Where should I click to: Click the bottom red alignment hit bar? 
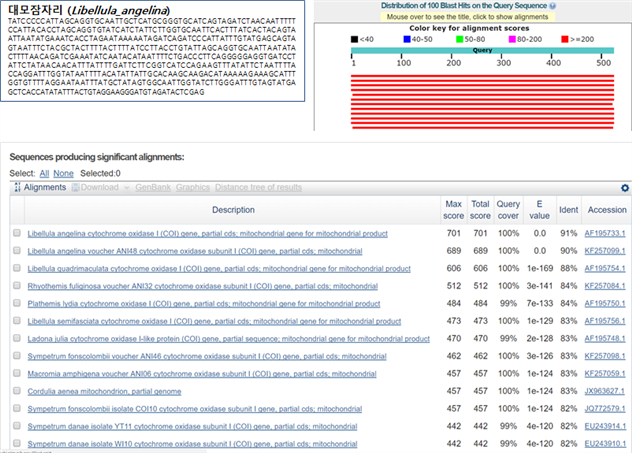pyautogui.click(x=483, y=128)
